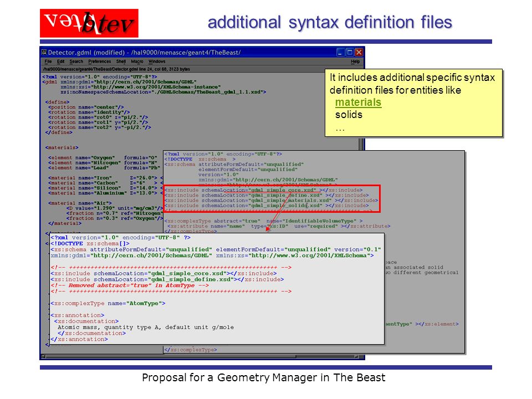Image resolution: width=532 pixels, height=399 pixels.
Task: Click the material name="Carbon" line
Action: 105,183
